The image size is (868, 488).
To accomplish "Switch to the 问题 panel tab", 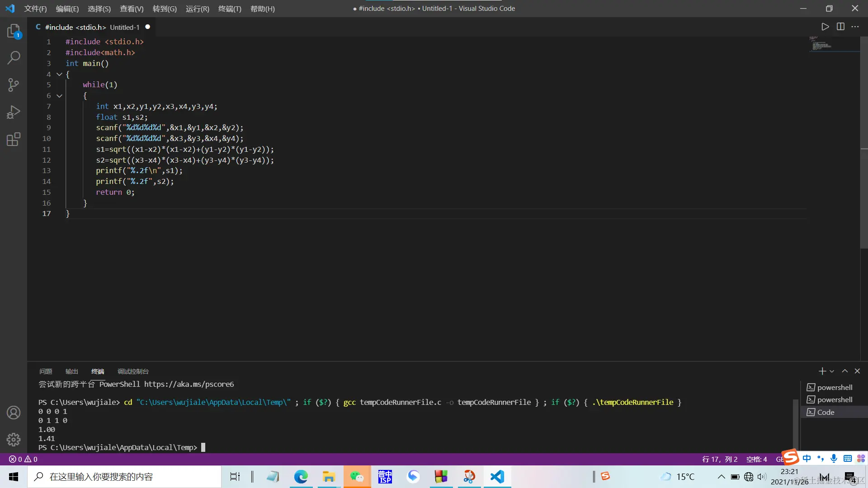I will pyautogui.click(x=46, y=371).
